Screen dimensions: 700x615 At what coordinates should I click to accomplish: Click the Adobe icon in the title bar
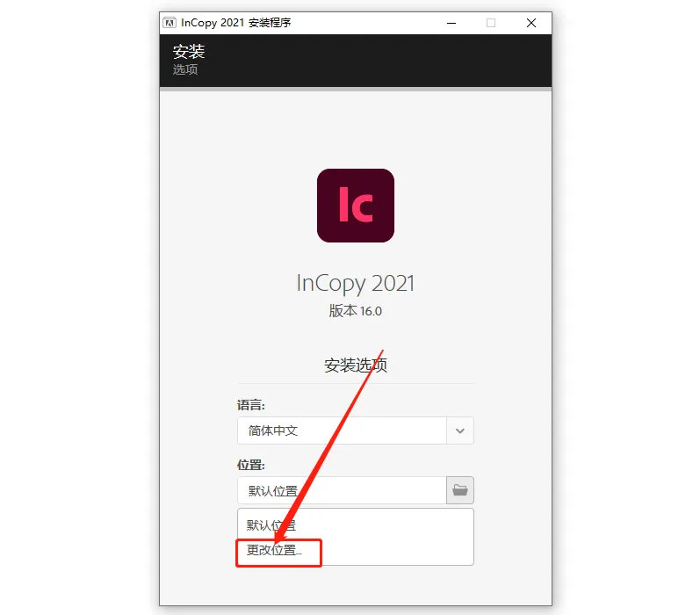[x=170, y=23]
